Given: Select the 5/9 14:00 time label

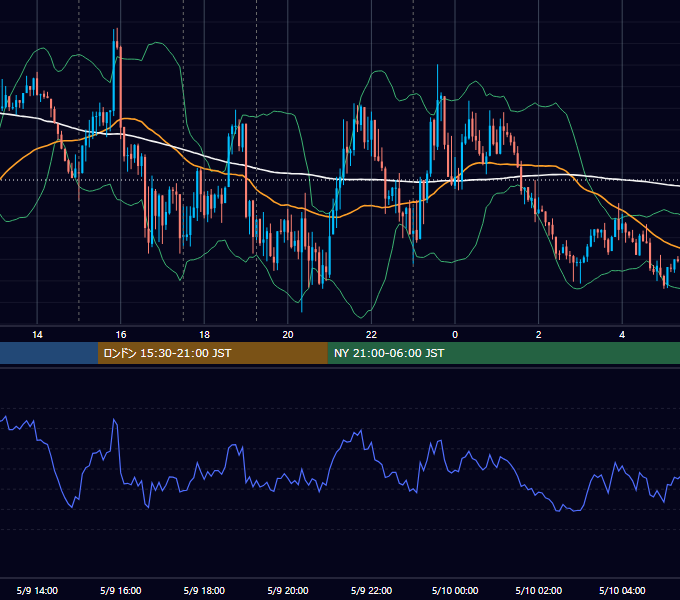Looking at the screenshot, I should pyautogui.click(x=37, y=590).
